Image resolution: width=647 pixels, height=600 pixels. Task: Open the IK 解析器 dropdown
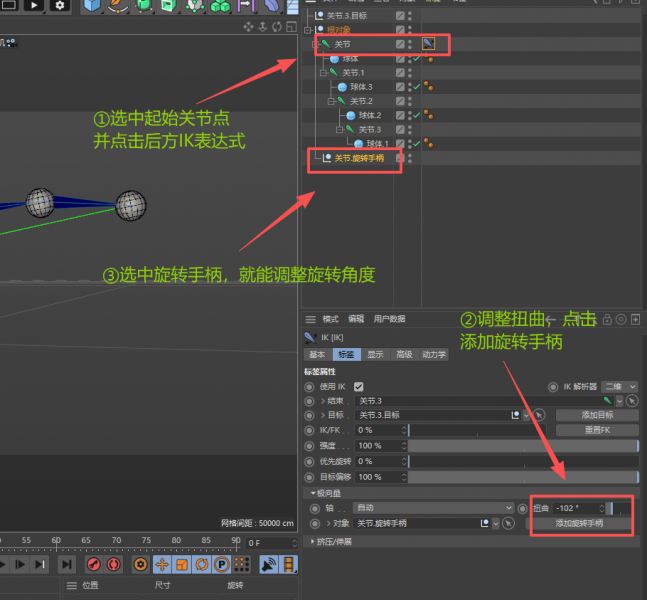(619, 386)
